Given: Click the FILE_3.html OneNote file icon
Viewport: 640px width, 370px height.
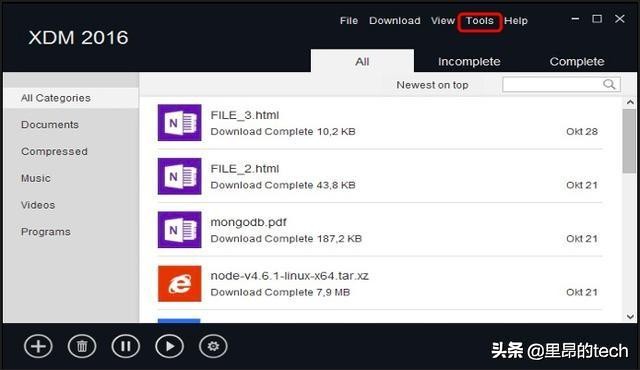Looking at the screenshot, I should [x=180, y=123].
